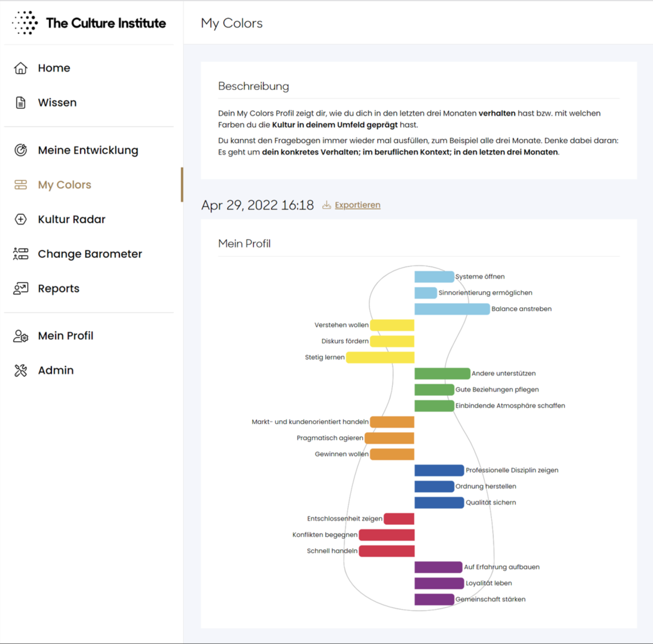This screenshot has height=644, width=653.
Task: Click the Meine Entwicklung target icon
Action: coord(21,150)
